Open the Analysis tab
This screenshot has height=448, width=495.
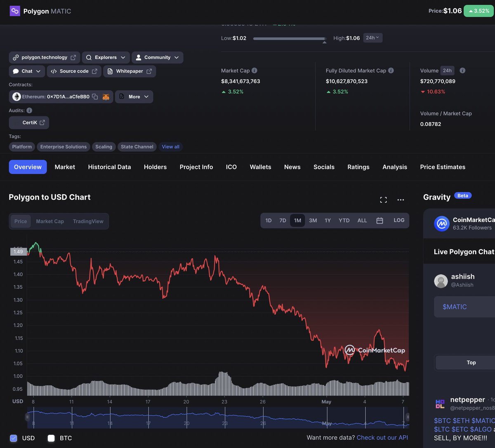[395, 167]
